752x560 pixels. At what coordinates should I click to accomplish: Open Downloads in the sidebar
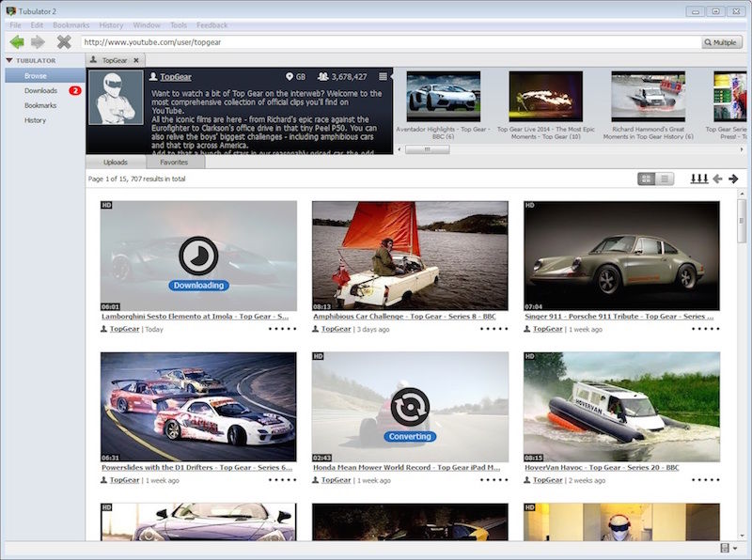pos(40,90)
